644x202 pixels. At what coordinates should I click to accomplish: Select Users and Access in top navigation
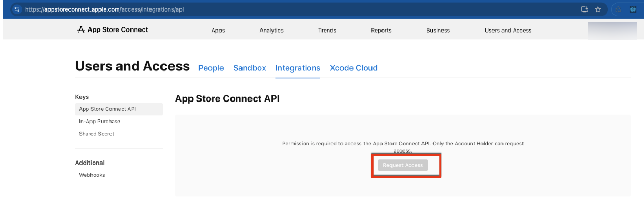(x=508, y=31)
